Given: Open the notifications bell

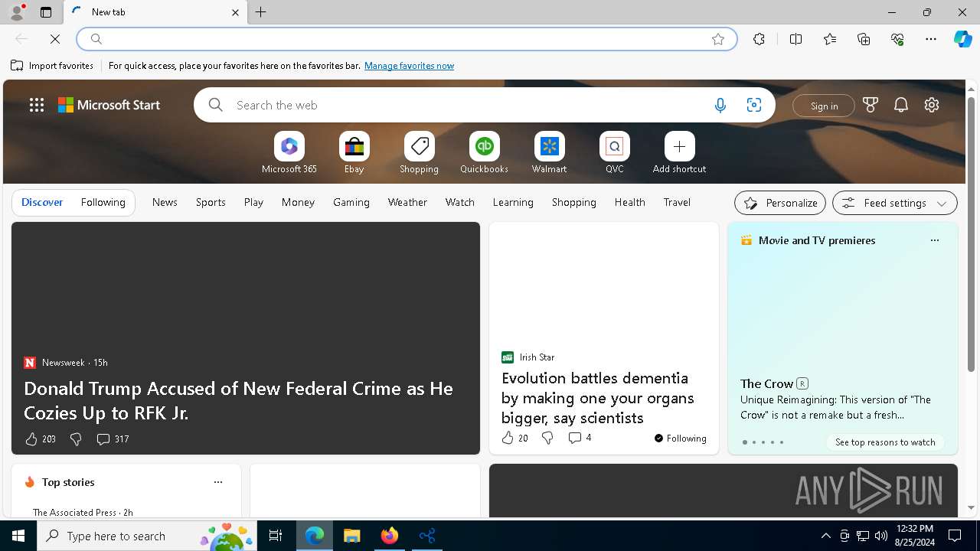Looking at the screenshot, I should [901, 105].
